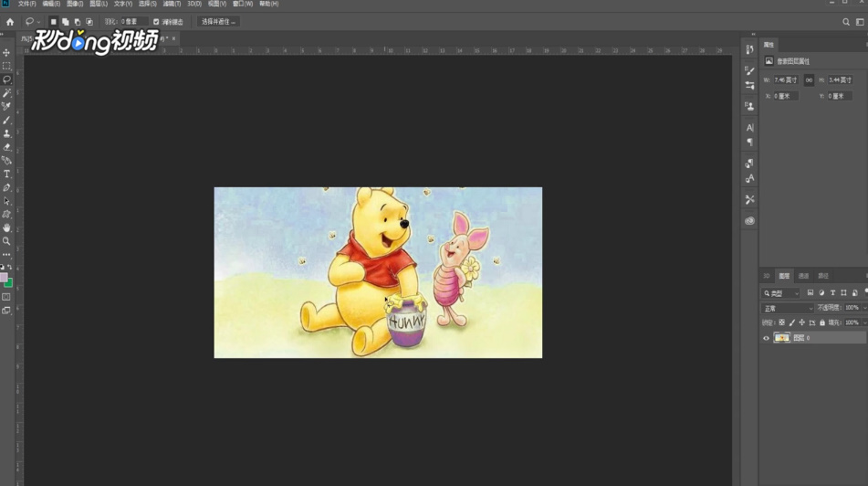
Task: Toggle the anti-alias checkbox
Action: [156, 22]
